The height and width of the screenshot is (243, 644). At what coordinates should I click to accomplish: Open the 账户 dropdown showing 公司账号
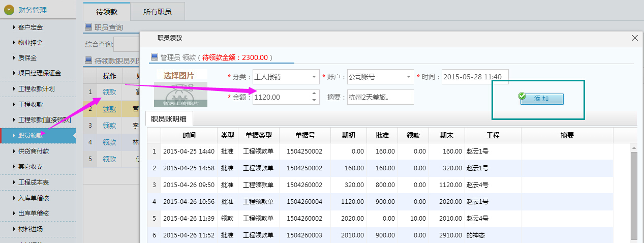click(x=409, y=77)
